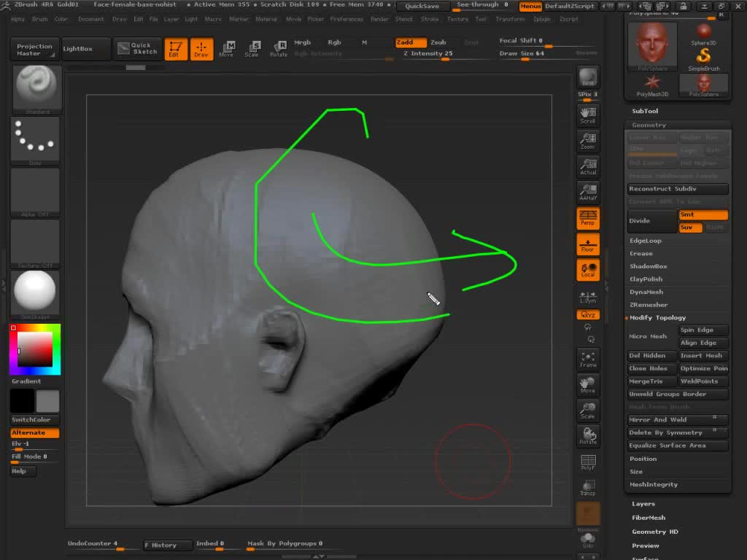Click the AAHalf icon
The image size is (747, 560).
point(588,192)
